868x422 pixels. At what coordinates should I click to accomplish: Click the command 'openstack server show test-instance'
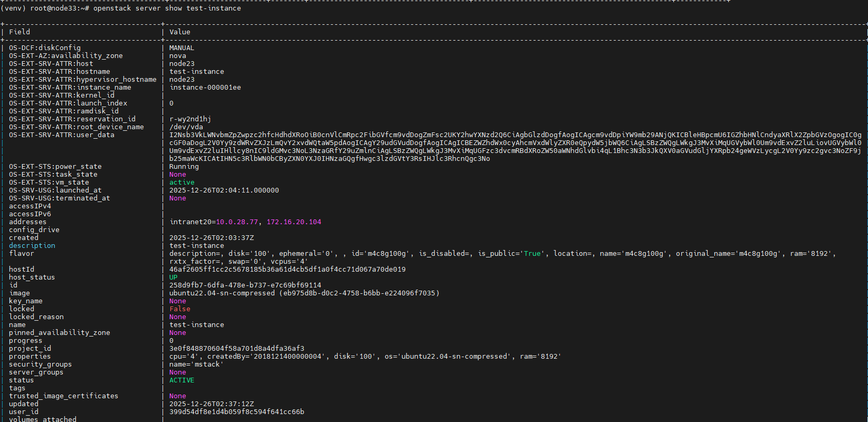click(x=167, y=8)
